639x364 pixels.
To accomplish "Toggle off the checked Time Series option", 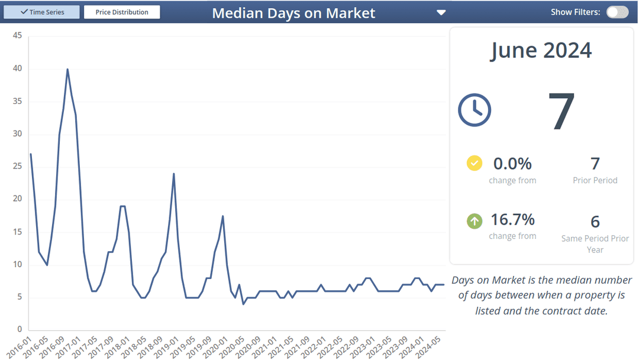I will pos(41,11).
